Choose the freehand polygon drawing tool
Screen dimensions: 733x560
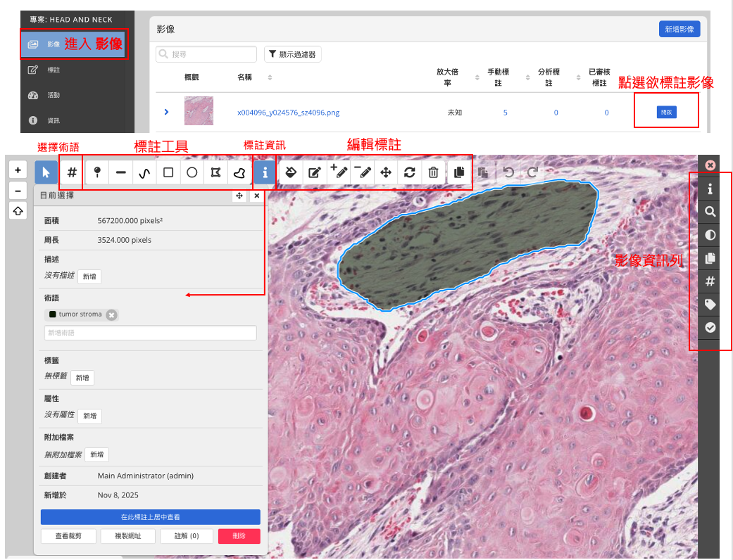click(x=240, y=172)
